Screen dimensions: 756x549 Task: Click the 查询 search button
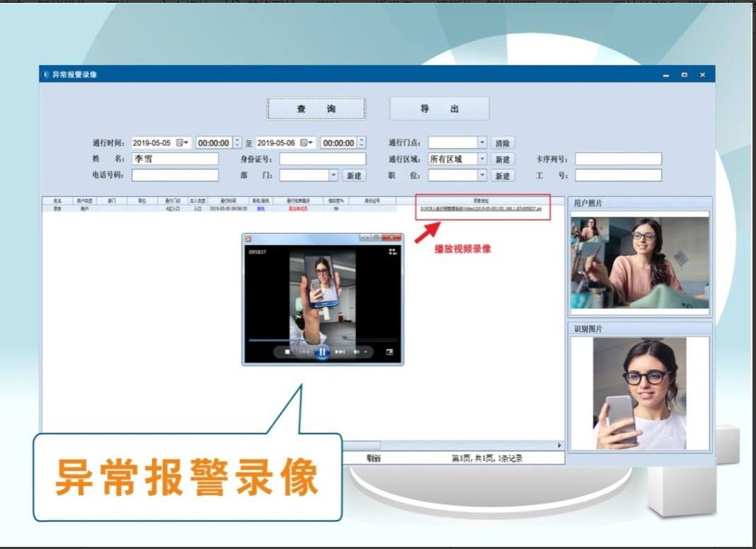point(316,108)
